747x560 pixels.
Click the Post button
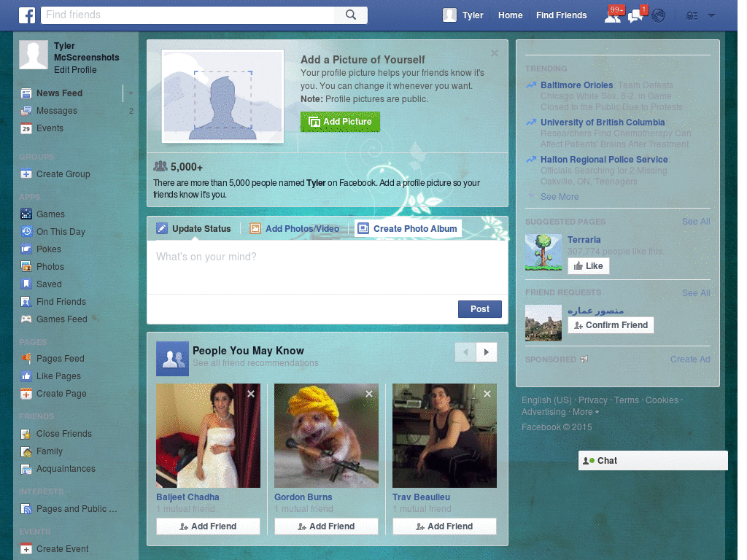[x=480, y=309]
